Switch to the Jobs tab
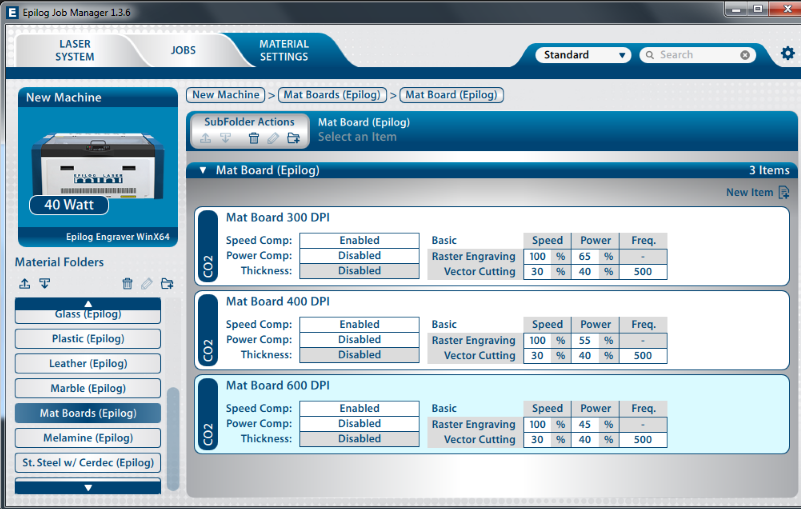The image size is (801, 509). (x=183, y=50)
